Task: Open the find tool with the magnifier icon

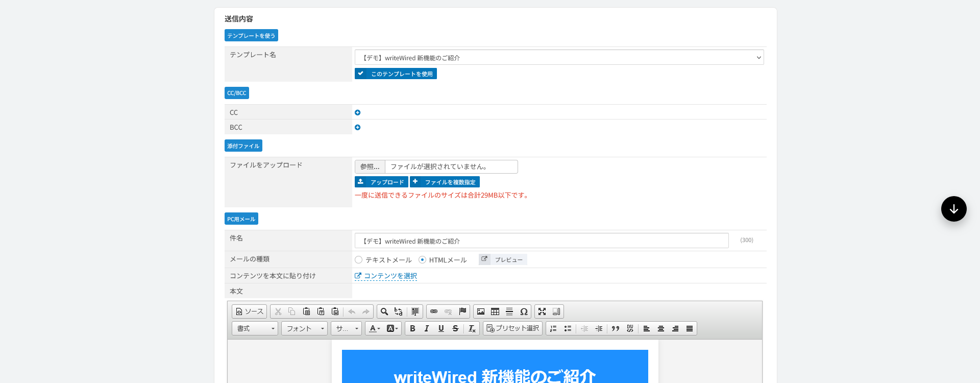Action: (x=384, y=312)
